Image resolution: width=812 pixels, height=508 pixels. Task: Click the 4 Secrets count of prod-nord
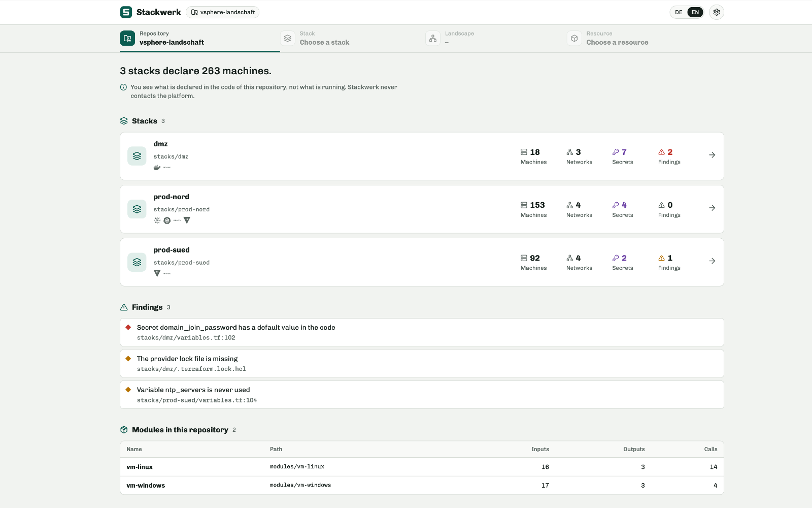tap(622, 209)
